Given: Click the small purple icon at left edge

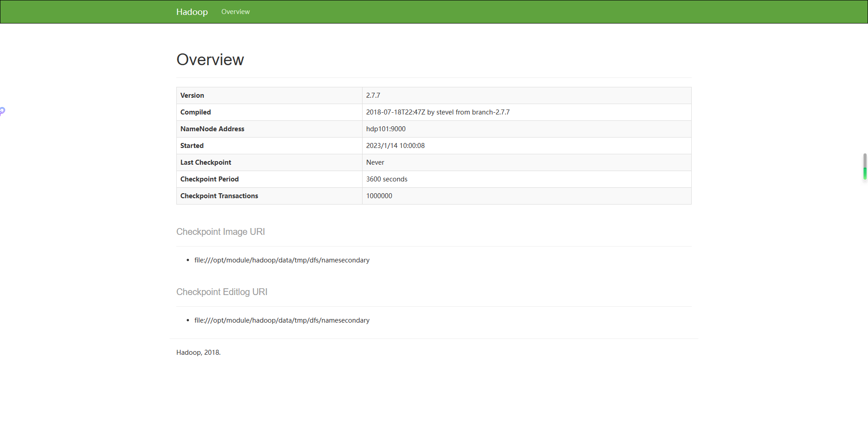Looking at the screenshot, I should point(2,111).
